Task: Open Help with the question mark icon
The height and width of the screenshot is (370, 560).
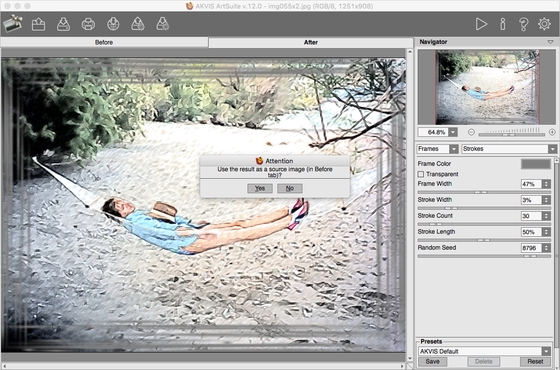Action: 523,24
